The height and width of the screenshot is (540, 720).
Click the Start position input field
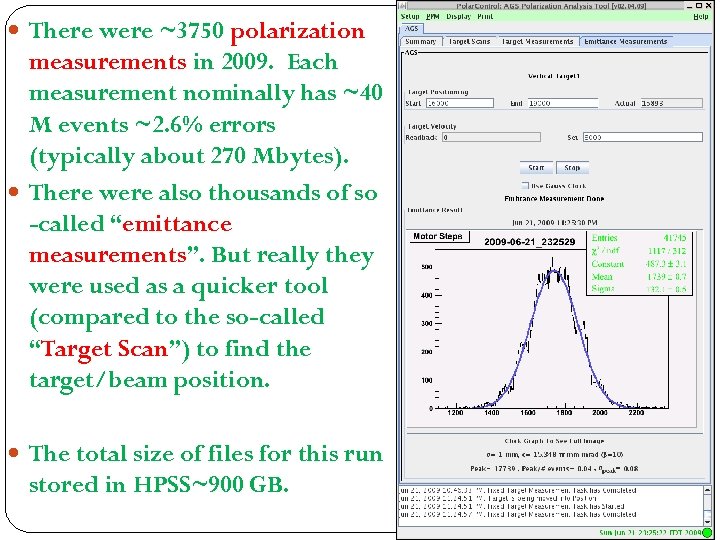pos(460,103)
